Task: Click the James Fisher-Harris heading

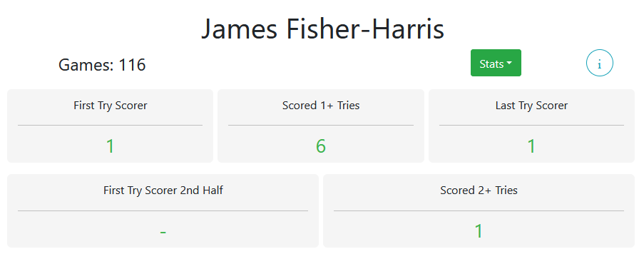Action: [x=322, y=29]
